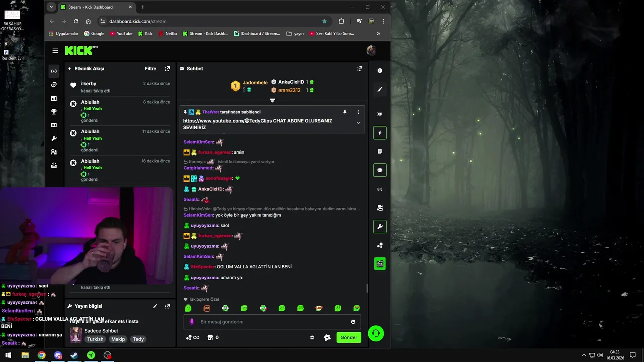Focus the Bir mesaj gönderin input field
The width and height of the screenshot is (644, 362).
point(272,322)
